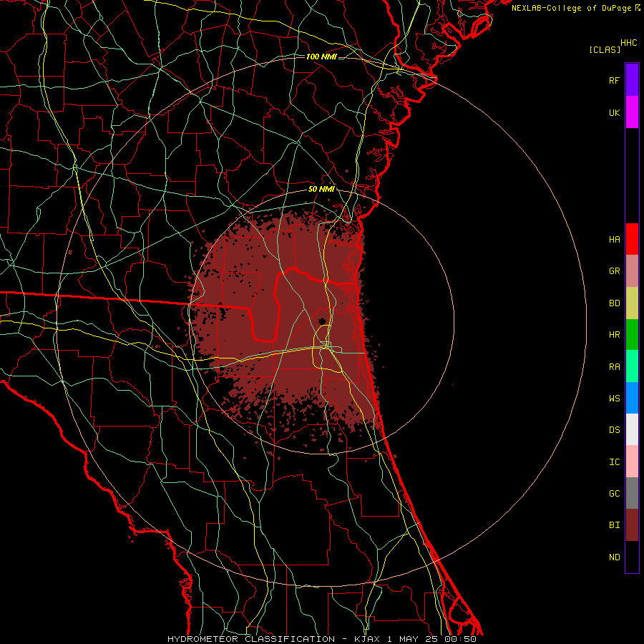Screen dimensions: 644x644
Task: Click the WS blue legend swatch
Action: pyautogui.click(x=632, y=398)
